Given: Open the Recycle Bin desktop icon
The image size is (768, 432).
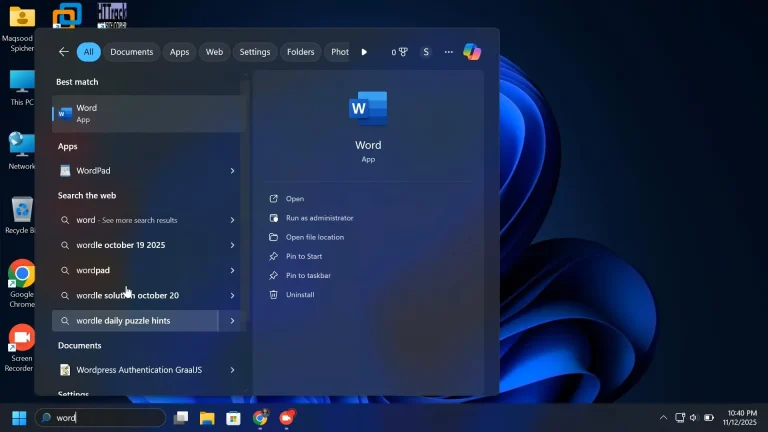Looking at the screenshot, I should coord(21,216).
